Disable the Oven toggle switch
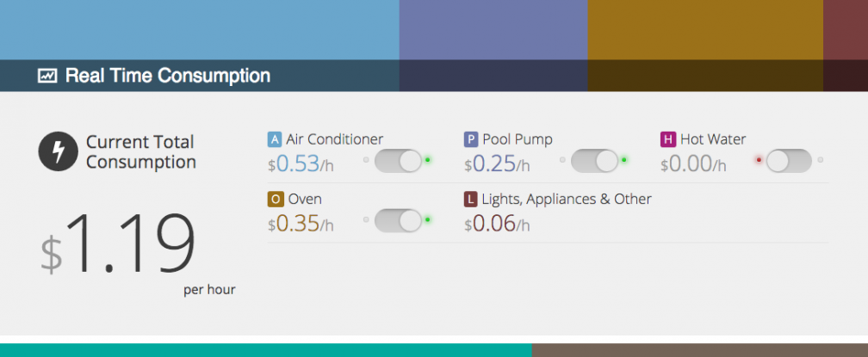This screenshot has width=868, height=357. pyautogui.click(x=398, y=220)
